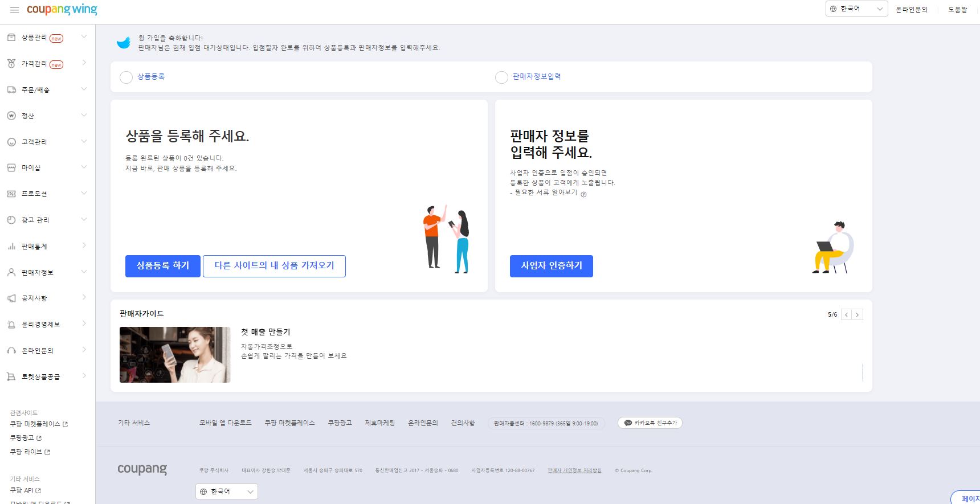Click the 마이샵 store icon
Image resolution: width=980 pixels, height=504 pixels.
click(x=11, y=168)
